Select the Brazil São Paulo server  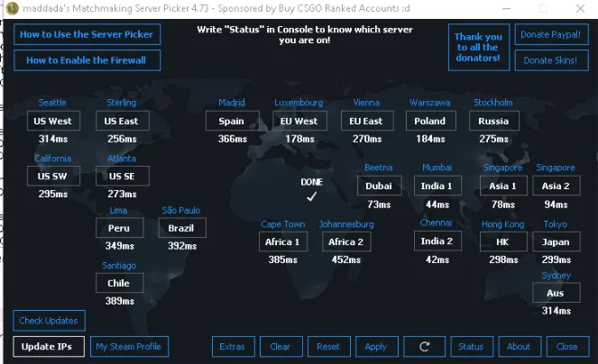point(182,229)
